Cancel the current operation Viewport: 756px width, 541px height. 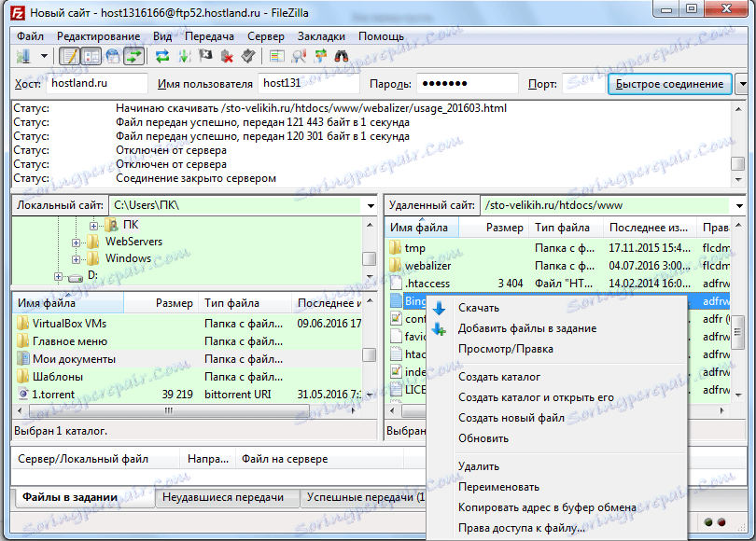[x=205, y=56]
